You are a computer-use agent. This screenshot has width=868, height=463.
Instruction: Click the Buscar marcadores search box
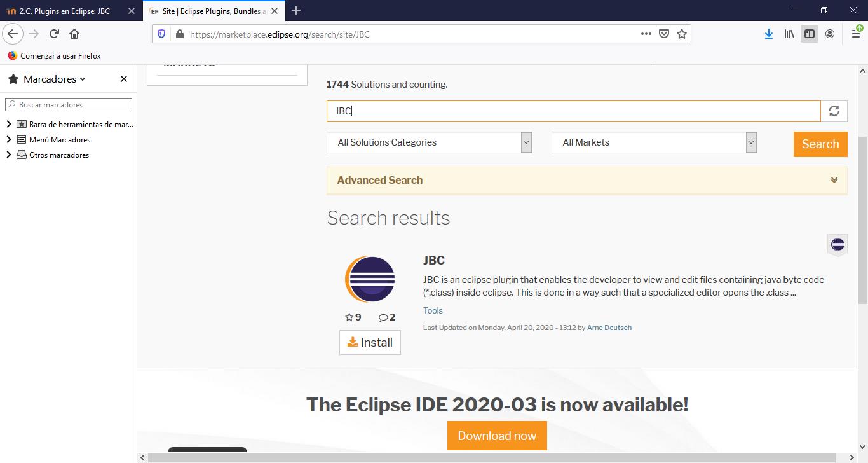(69, 104)
